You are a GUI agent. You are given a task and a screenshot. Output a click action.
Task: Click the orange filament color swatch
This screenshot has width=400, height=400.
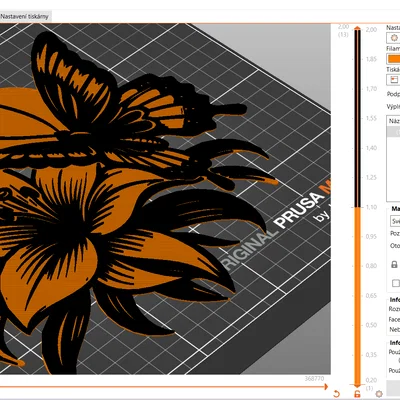tap(394, 59)
